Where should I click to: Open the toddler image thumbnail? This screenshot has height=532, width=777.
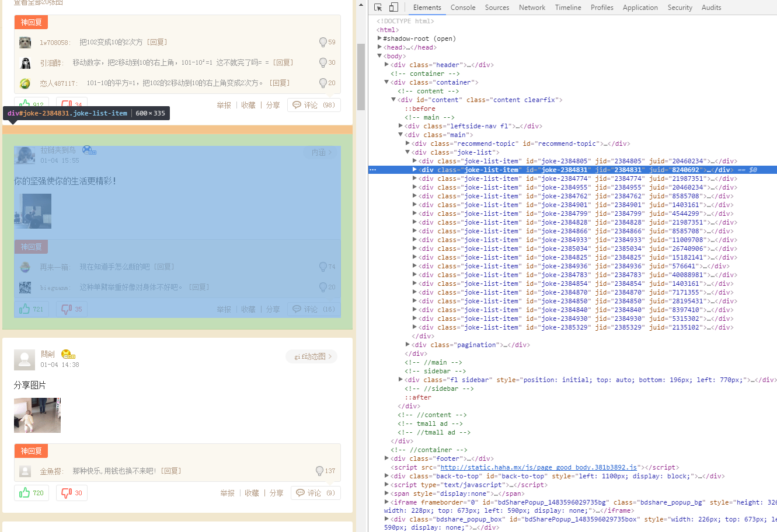coord(37,415)
